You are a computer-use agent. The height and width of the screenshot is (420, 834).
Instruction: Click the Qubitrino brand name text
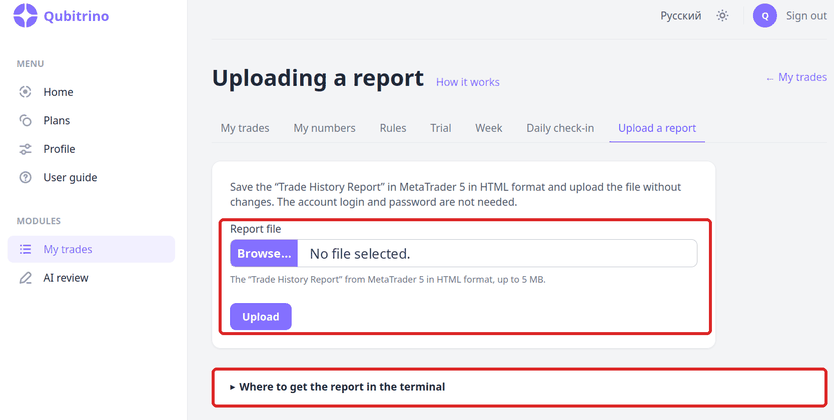tap(76, 16)
